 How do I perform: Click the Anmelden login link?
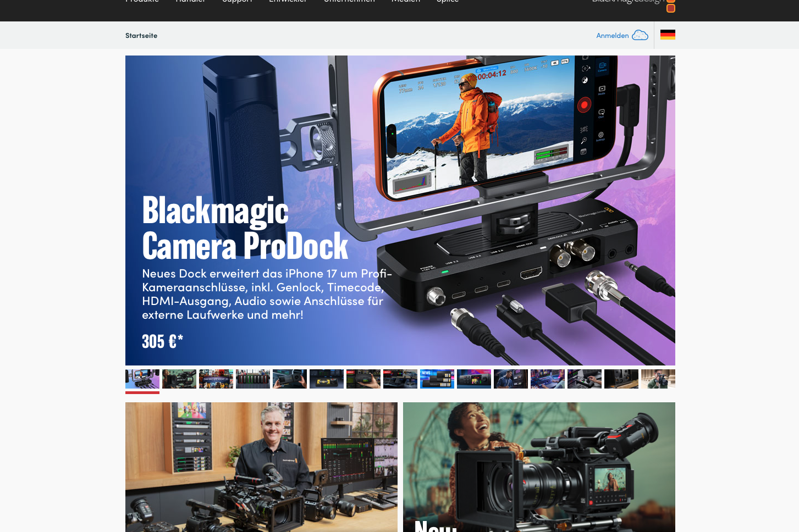(612, 36)
